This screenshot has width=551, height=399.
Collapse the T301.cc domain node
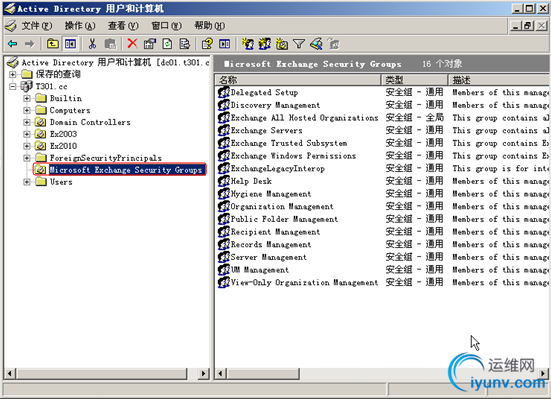[x=13, y=86]
